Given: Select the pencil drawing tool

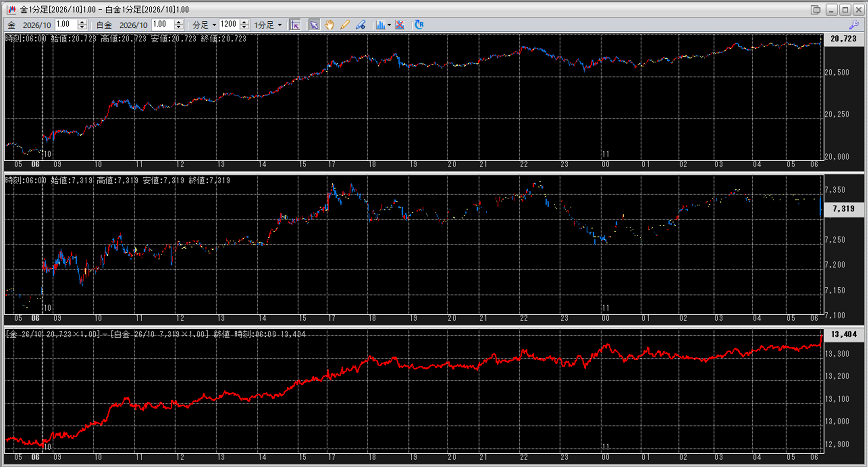Looking at the screenshot, I should [x=345, y=25].
